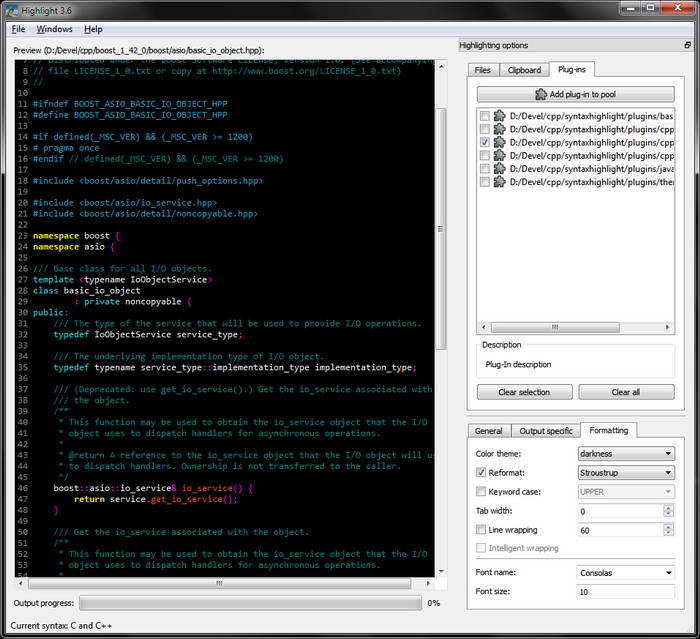Screen dimensions: 700x639
Task: Click puzzle icon of the last plug-in entry
Action: click(x=500, y=182)
